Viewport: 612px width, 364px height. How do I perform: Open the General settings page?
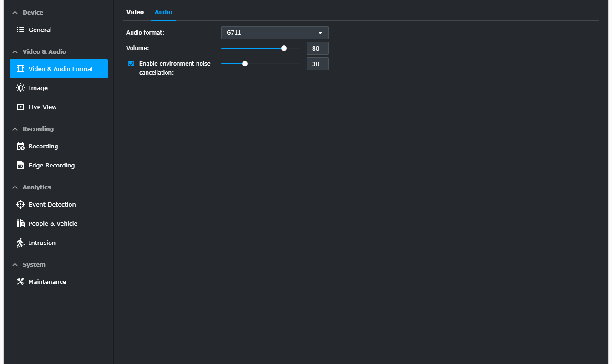[59, 30]
